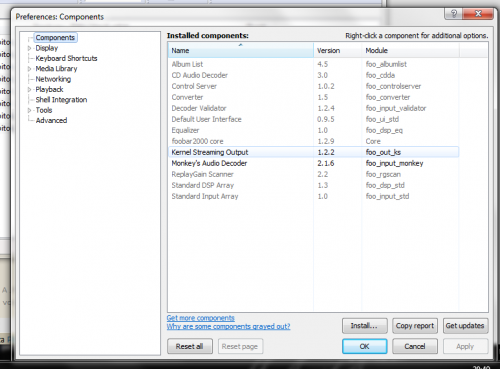Open Get more components link
The image size is (500, 369).
201,318
